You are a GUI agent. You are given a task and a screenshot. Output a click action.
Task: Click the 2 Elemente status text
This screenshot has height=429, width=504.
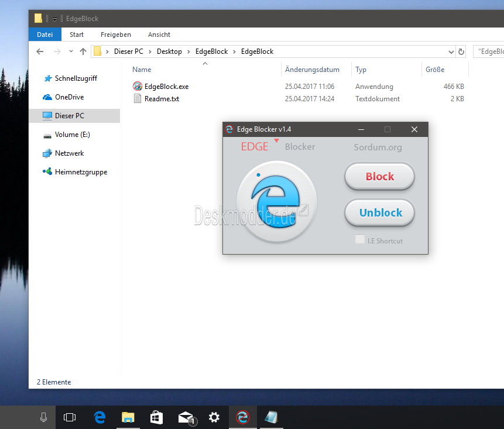pyautogui.click(x=54, y=382)
